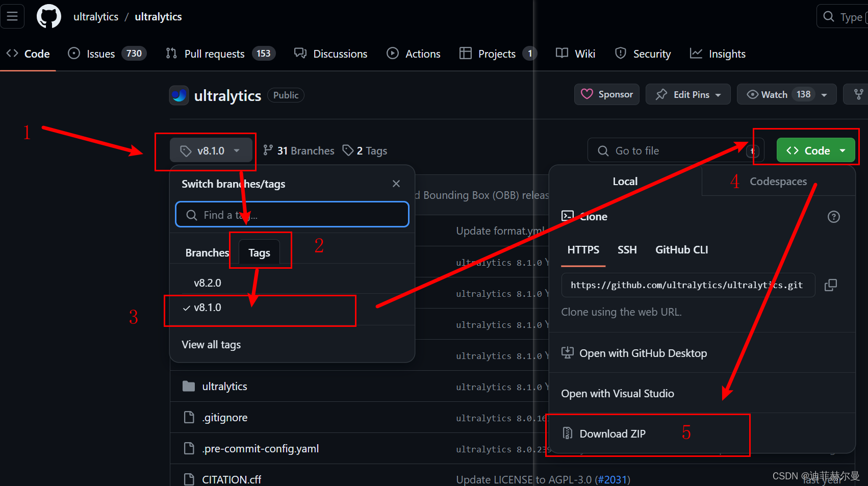Open the 2 Tags link

[365, 150]
